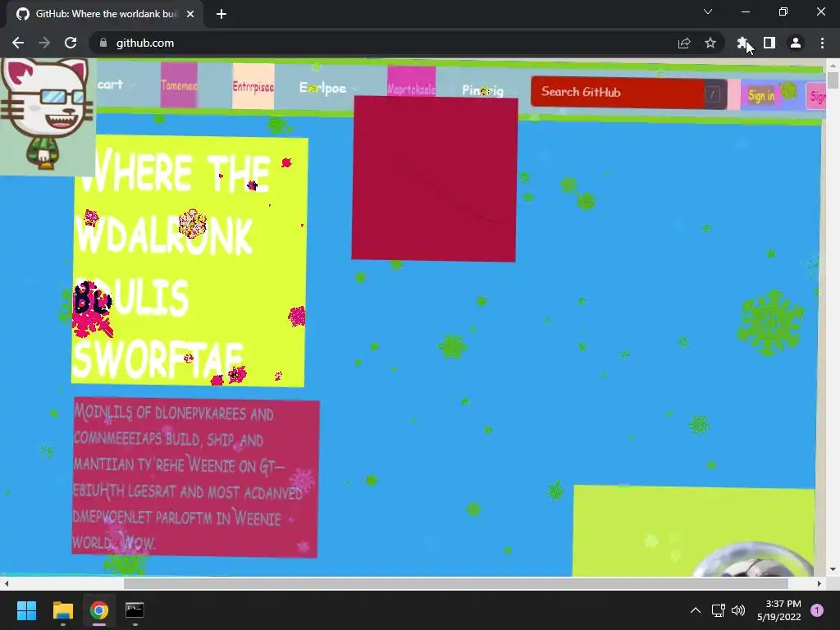Reload the github.com page
This screenshot has height=630, width=840.
click(71, 43)
